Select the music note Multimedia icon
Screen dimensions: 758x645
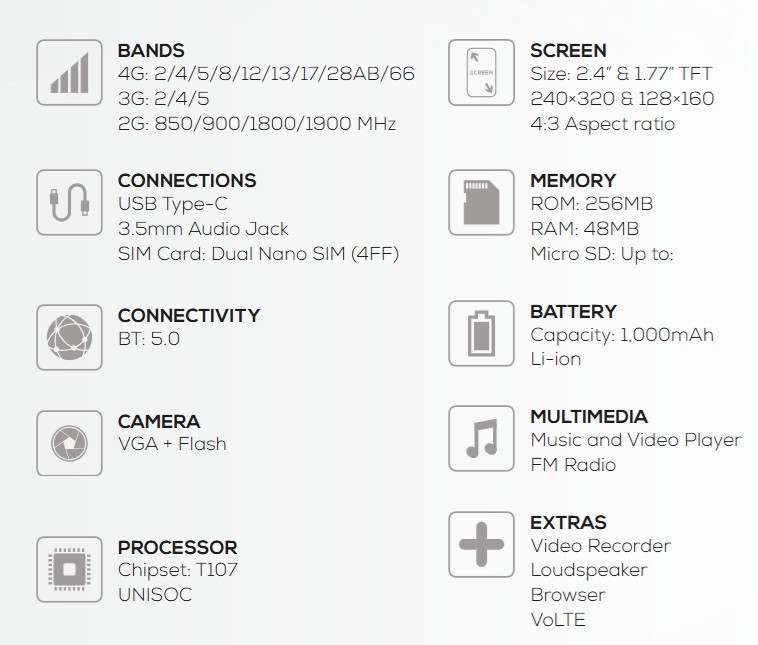[x=481, y=438]
